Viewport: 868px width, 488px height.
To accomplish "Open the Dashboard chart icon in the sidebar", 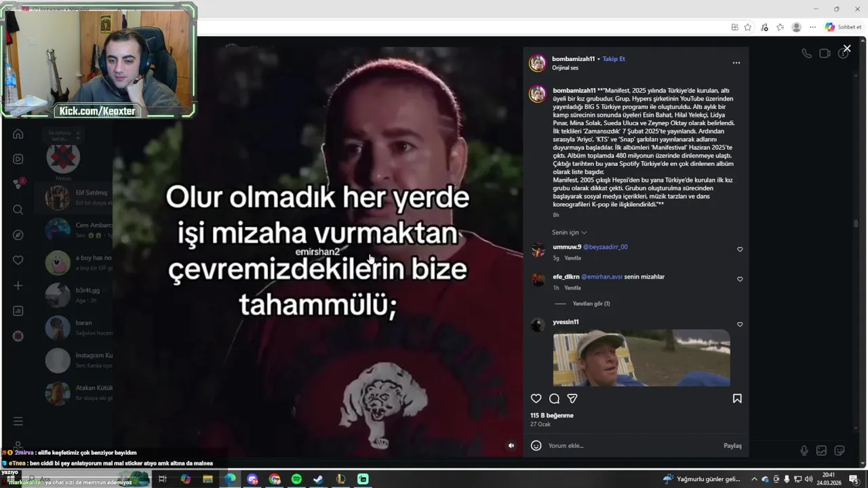I will (18, 311).
